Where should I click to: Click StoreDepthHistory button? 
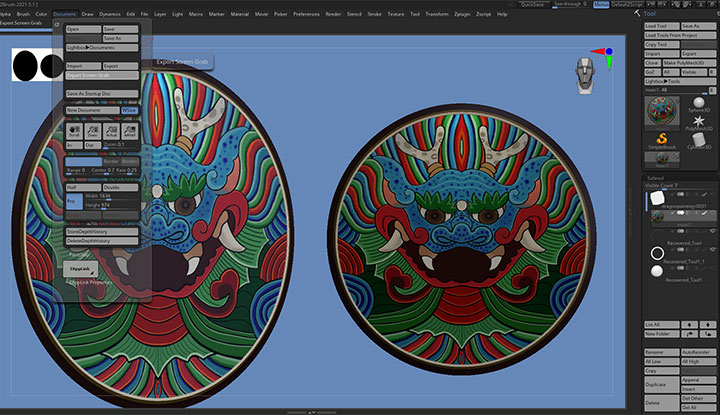(x=101, y=231)
